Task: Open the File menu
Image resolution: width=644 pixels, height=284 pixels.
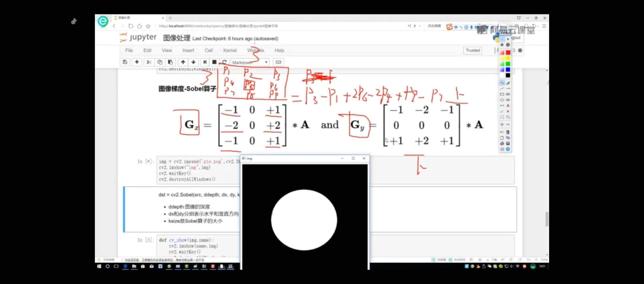Action: 129,51
